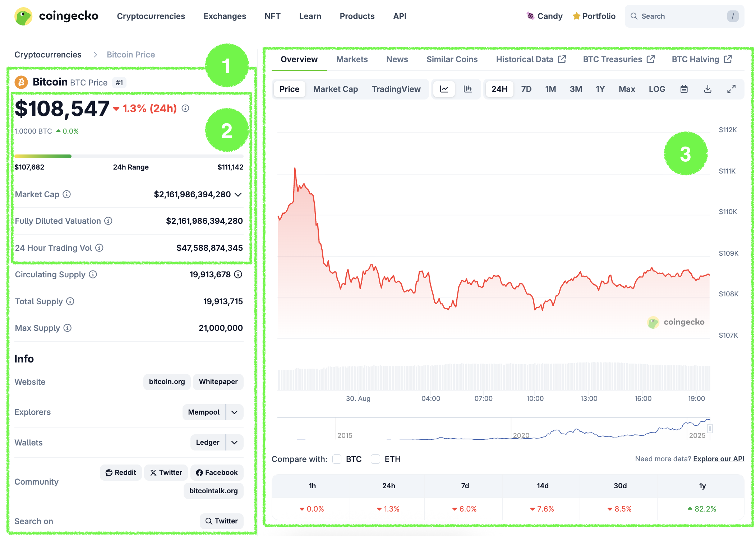Open Market Cap info tooltip icon
This screenshot has width=756, height=536.
pyautogui.click(x=67, y=194)
